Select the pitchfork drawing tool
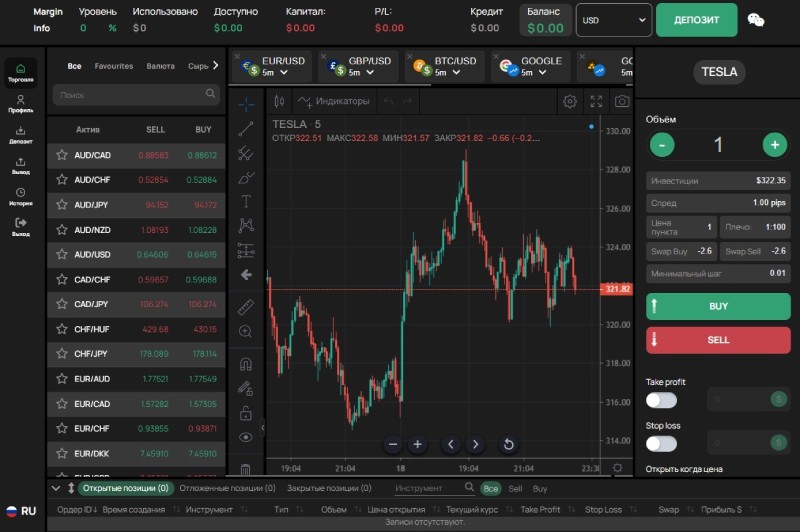The height and width of the screenshot is (532, 800). click(x=246, y=153)
